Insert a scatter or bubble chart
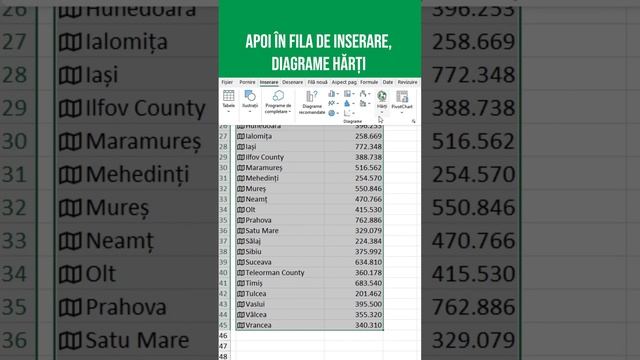Screen dimensions: 640x360 (x=347, y=112)
